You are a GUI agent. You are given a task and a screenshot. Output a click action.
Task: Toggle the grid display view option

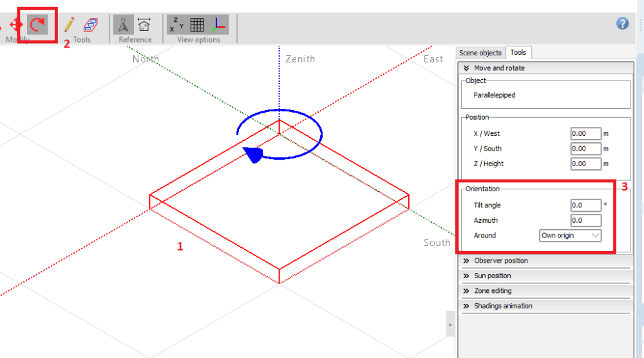pos(198,25)
